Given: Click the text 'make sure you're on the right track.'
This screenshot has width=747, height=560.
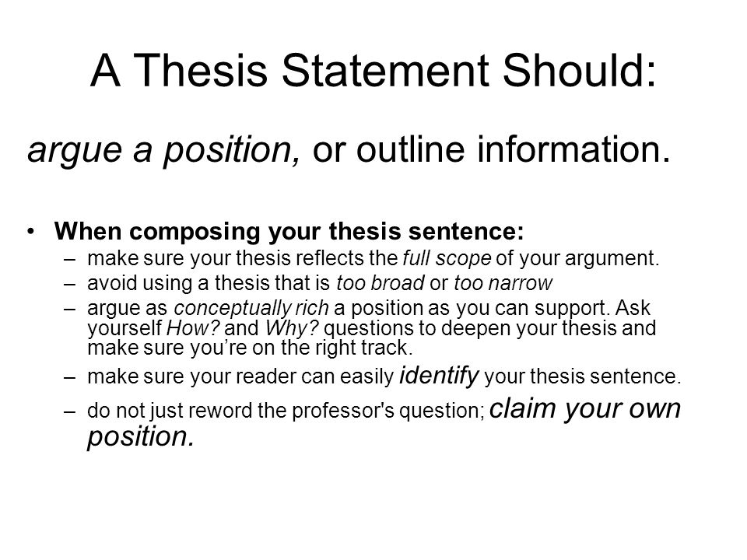Looking at the screenshot, I should click(x=250, y=348).
